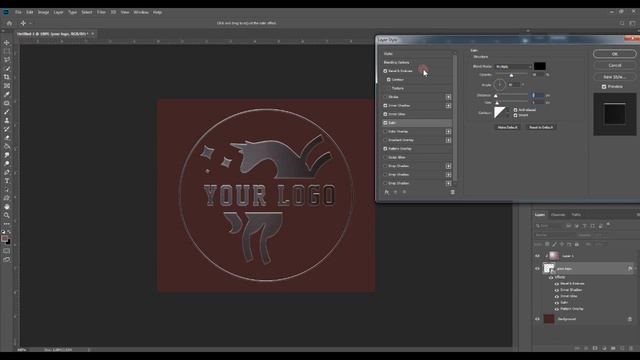
Task: Toggle eye icon for Satin effect in Layers panel
Action: coord(557,303)
